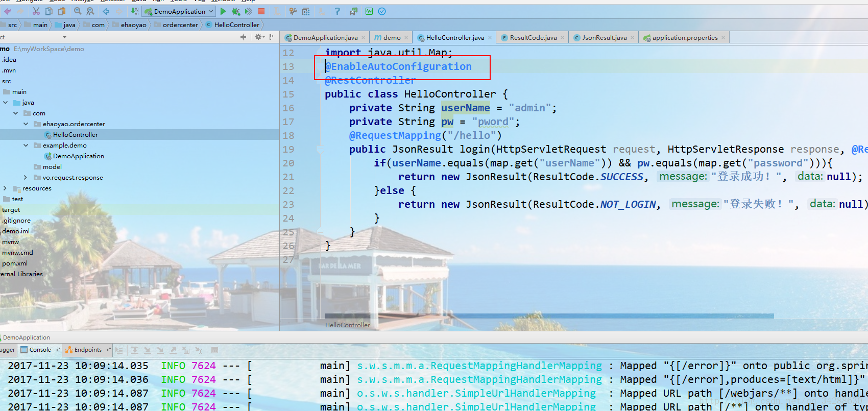The width and height of the screenshot is (868, 411).
Task: Click the Run to Cursor debug icon
Action: tap(199, 350)
